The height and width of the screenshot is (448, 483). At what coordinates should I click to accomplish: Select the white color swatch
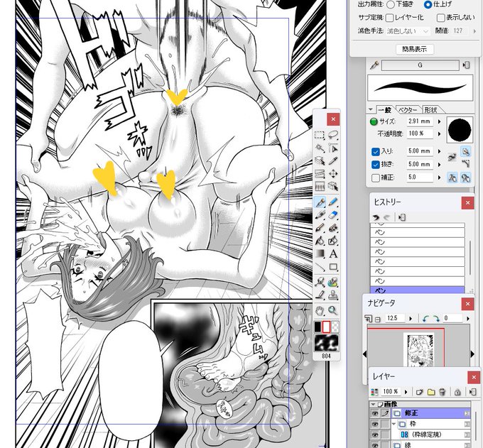[x=326, y=327]
